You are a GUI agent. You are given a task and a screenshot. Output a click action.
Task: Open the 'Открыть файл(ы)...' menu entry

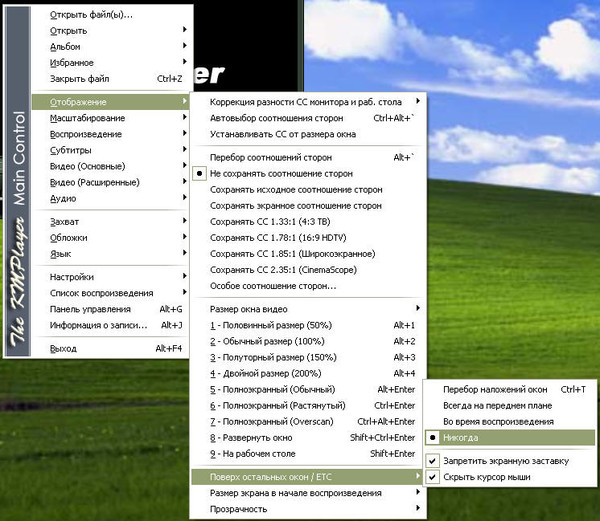110,15
